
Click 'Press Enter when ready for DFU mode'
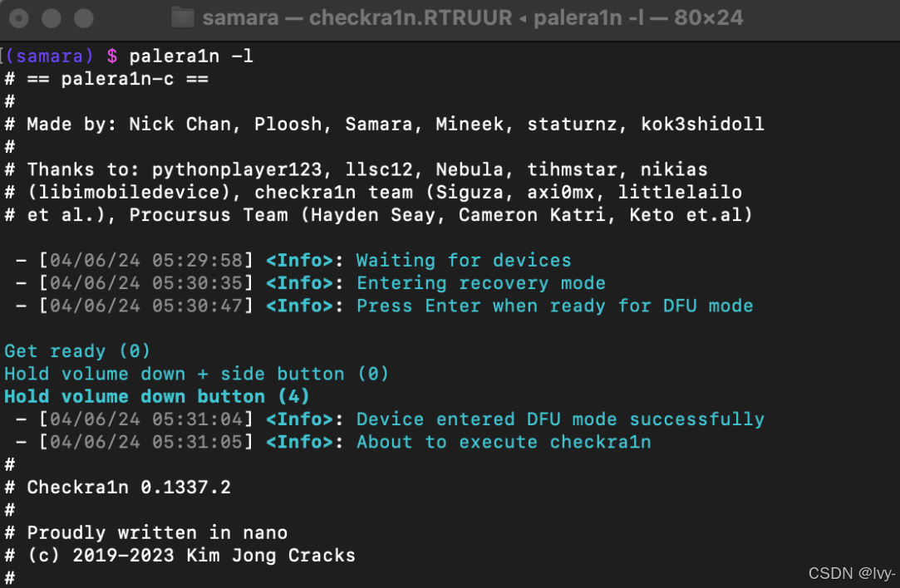click(555, 306)
